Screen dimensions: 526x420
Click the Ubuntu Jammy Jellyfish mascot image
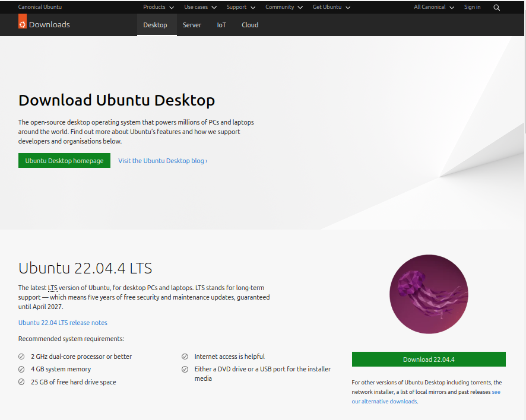tap(429, 294)
